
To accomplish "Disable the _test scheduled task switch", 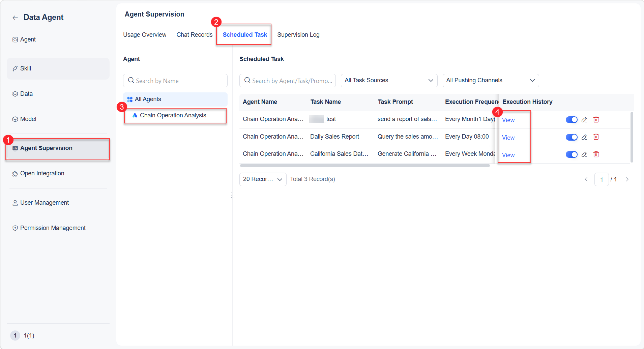I will point(572,120).
